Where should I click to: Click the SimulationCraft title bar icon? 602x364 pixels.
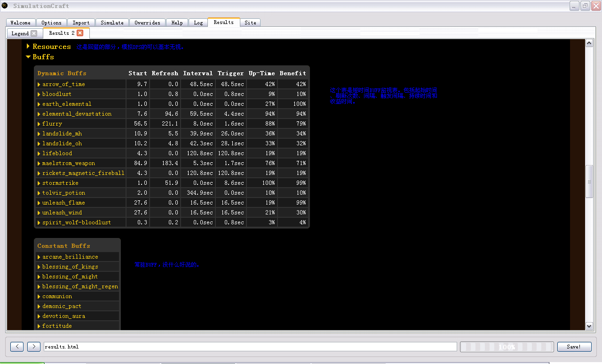coord(5,6)
